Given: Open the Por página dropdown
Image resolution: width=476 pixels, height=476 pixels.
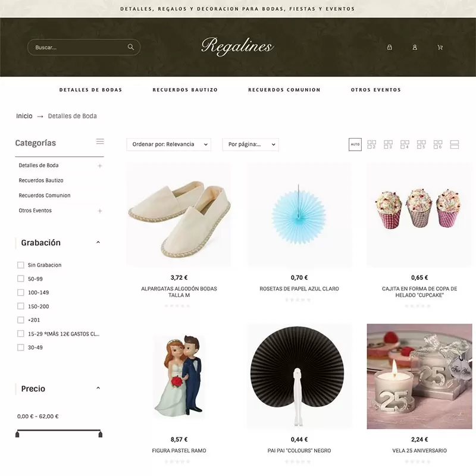Looking at the screenshot, I should [x=250, y=145].
